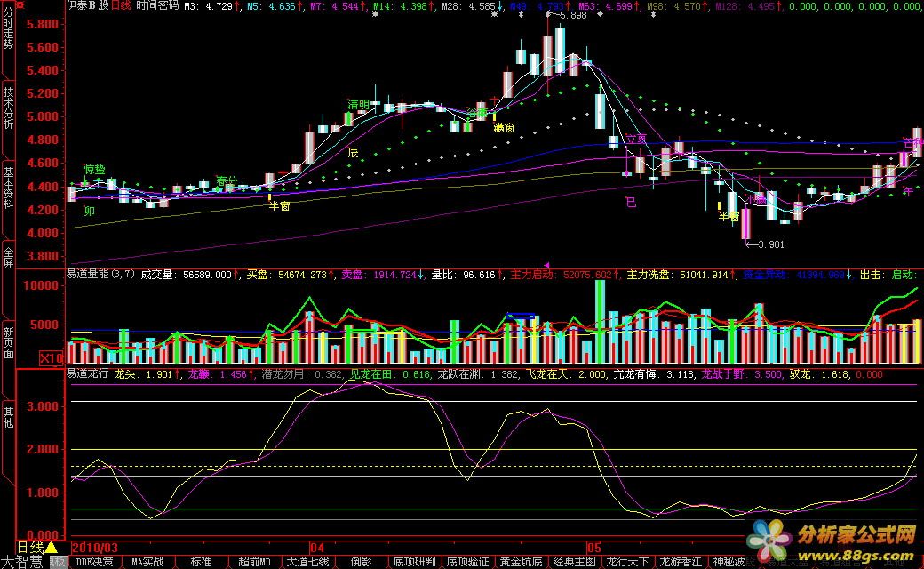
Task: Click the 满窗 gap label
Action: tap(504, 127)
